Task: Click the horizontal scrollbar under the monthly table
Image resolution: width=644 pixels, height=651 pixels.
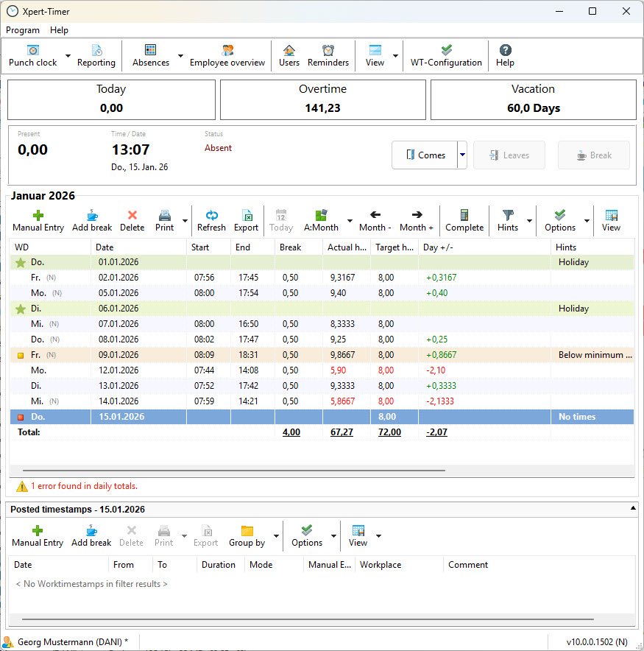Action: coord(234,470)
